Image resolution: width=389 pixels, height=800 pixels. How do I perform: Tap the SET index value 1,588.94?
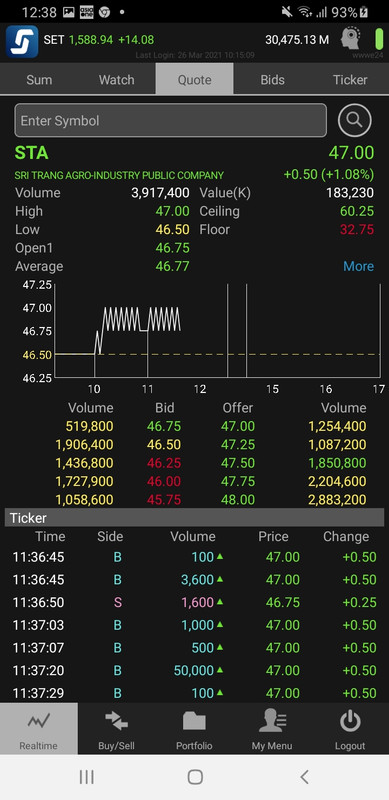click(x=91, y=40)
